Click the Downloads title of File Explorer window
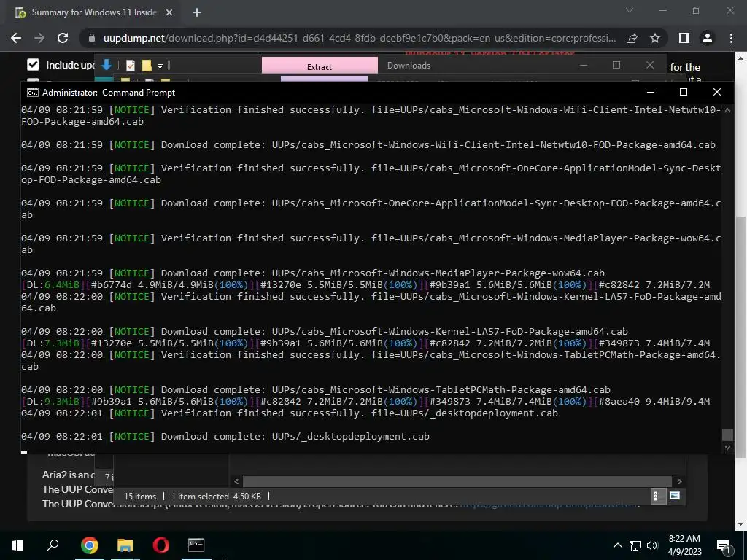The width and height of the screenshot is (747, 560). pos(409,66)
